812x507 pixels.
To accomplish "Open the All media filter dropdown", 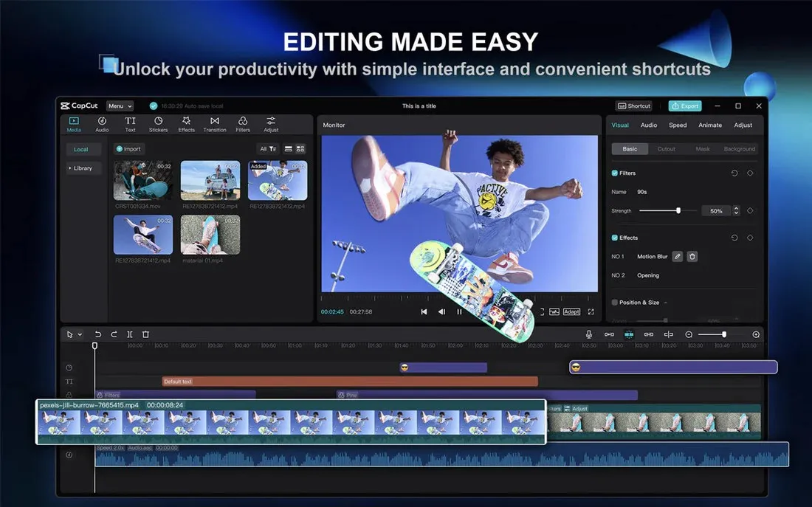I will click(x=266, y=149).
